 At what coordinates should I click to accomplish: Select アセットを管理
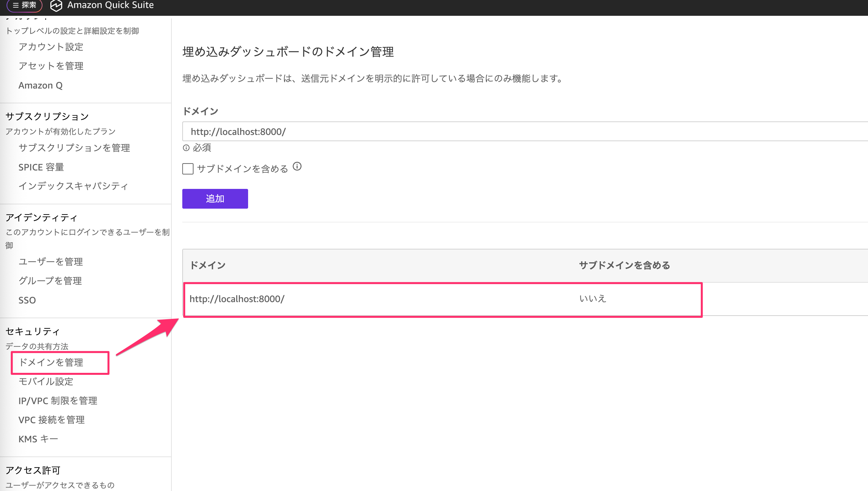(51, 66)
